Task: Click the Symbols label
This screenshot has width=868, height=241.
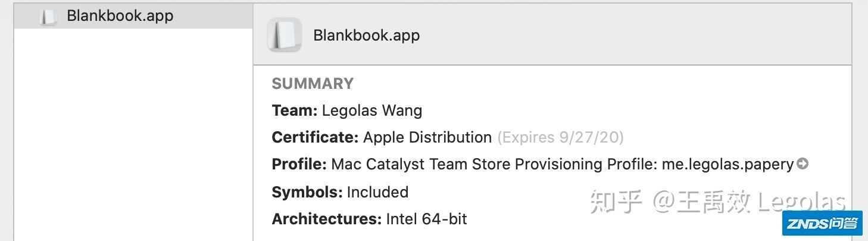Action: (x=307, y=192)
